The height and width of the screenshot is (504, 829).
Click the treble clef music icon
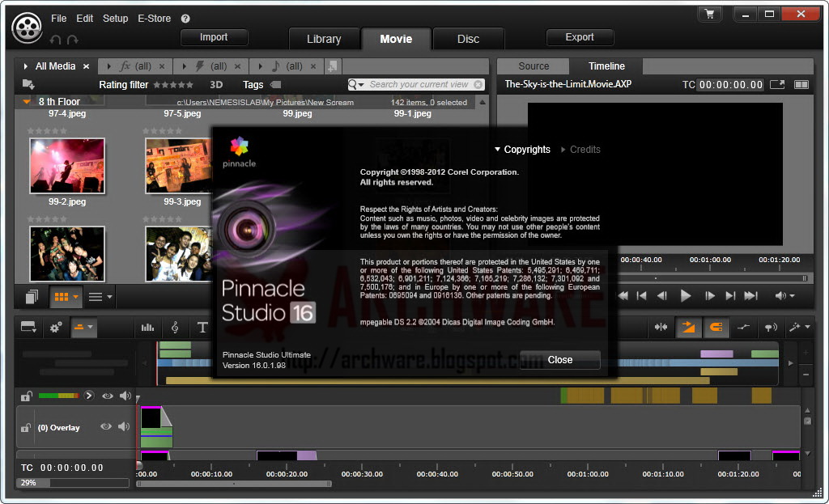point(175,328)
